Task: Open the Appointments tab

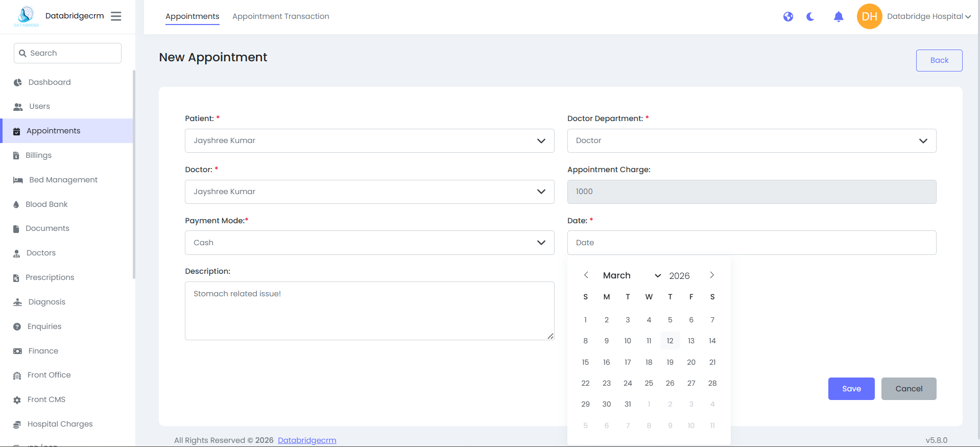Action: pyautogui.click(x=192, y=16)
